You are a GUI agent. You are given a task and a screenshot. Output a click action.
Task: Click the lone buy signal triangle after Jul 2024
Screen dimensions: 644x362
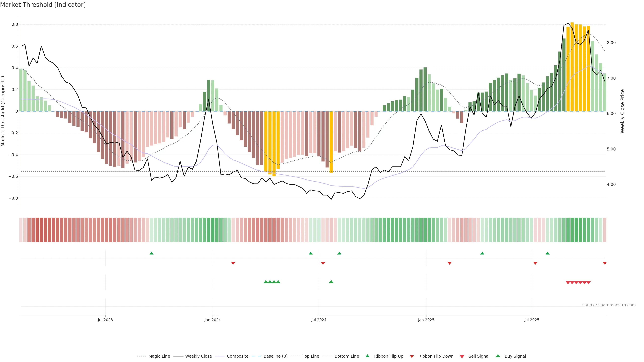[x=331, y=282]
